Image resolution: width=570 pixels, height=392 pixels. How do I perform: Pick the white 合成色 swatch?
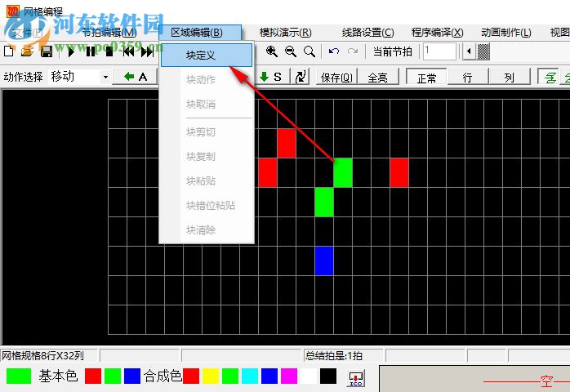pos(309,376)
